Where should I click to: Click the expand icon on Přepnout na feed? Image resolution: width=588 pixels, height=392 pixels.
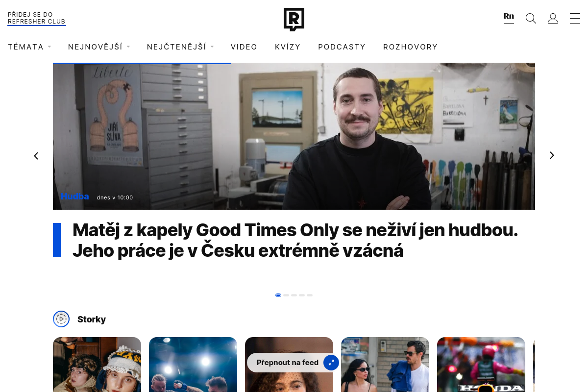pos(331,363)
